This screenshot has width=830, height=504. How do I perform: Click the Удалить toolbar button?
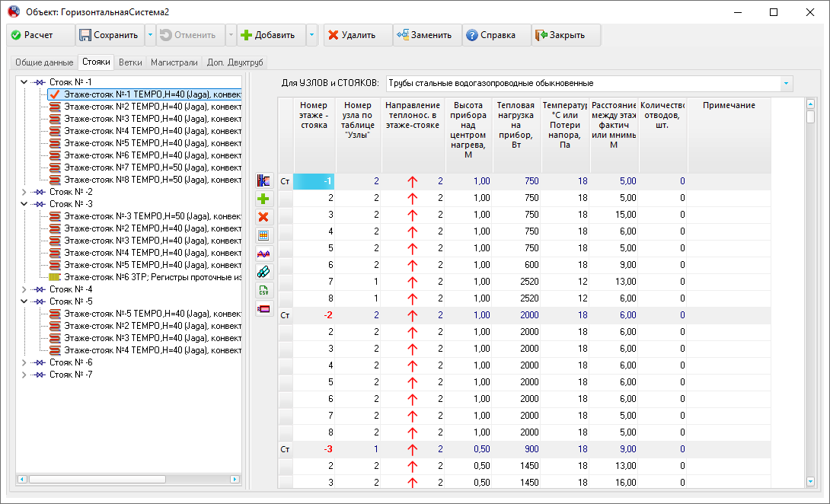358,35
